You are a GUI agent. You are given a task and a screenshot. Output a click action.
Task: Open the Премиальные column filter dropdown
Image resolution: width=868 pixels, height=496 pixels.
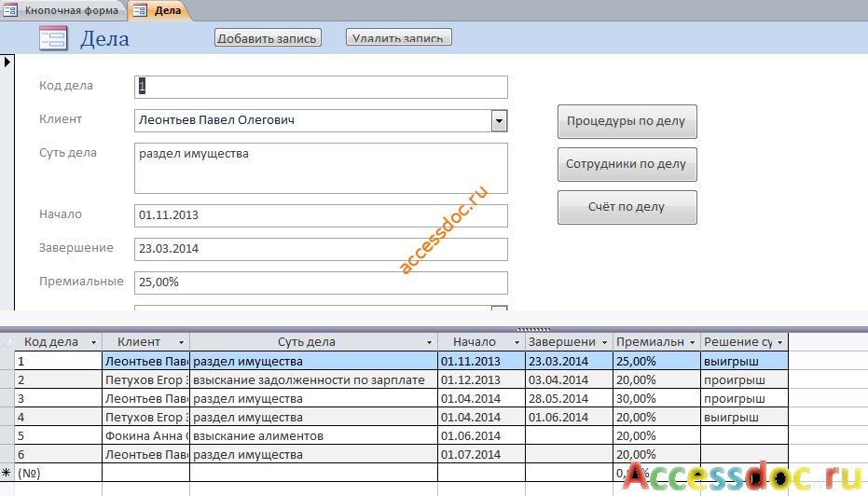tap(692, 343)
